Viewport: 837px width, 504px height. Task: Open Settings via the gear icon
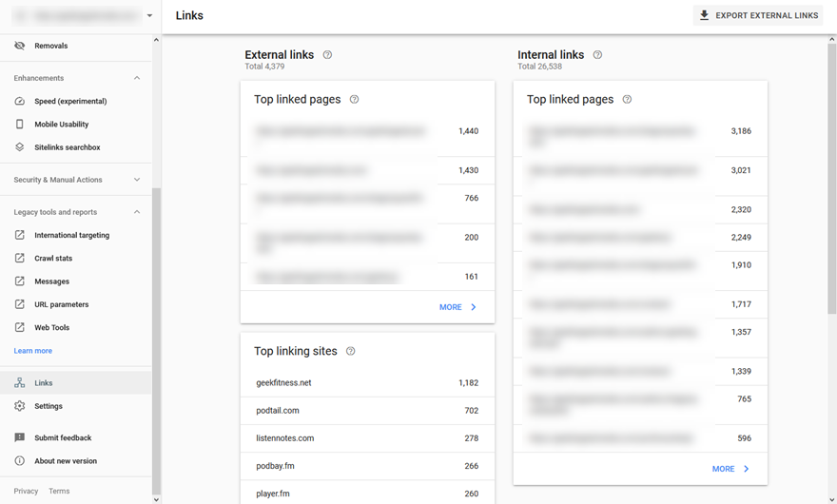pos(20,406)
